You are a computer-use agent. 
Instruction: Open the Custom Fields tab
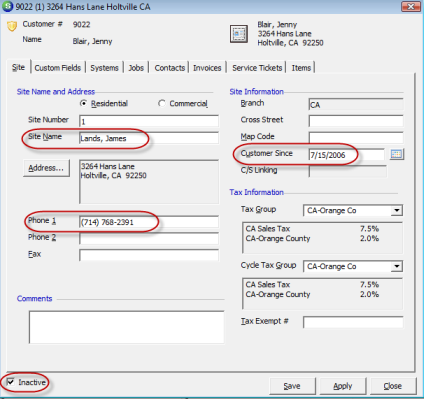(x=58, y=68)
